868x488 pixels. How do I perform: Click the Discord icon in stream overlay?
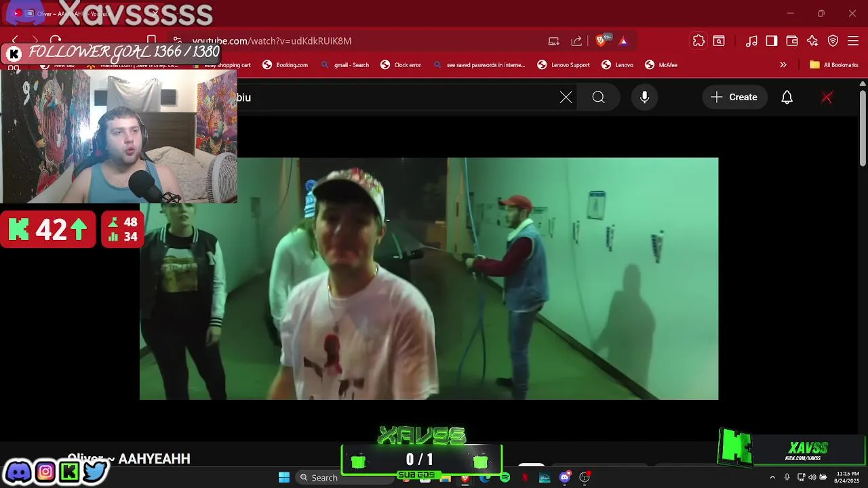pos(18,471)
